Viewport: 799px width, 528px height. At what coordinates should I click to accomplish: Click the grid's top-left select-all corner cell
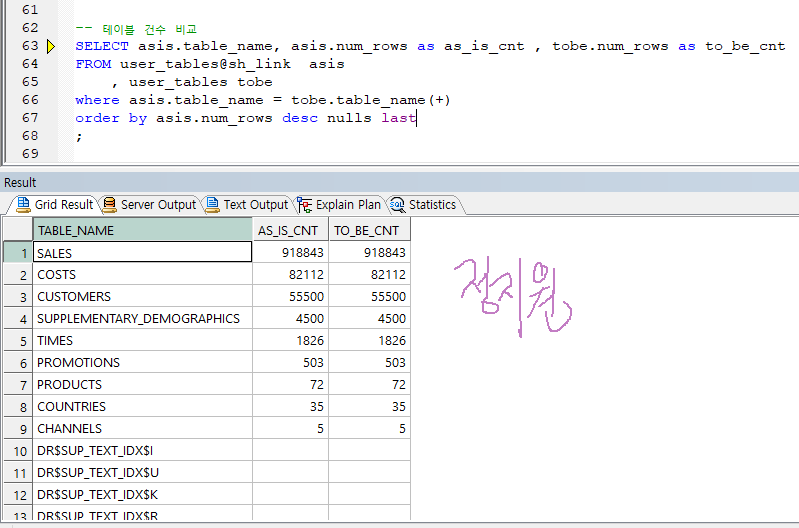pos(17,231)
